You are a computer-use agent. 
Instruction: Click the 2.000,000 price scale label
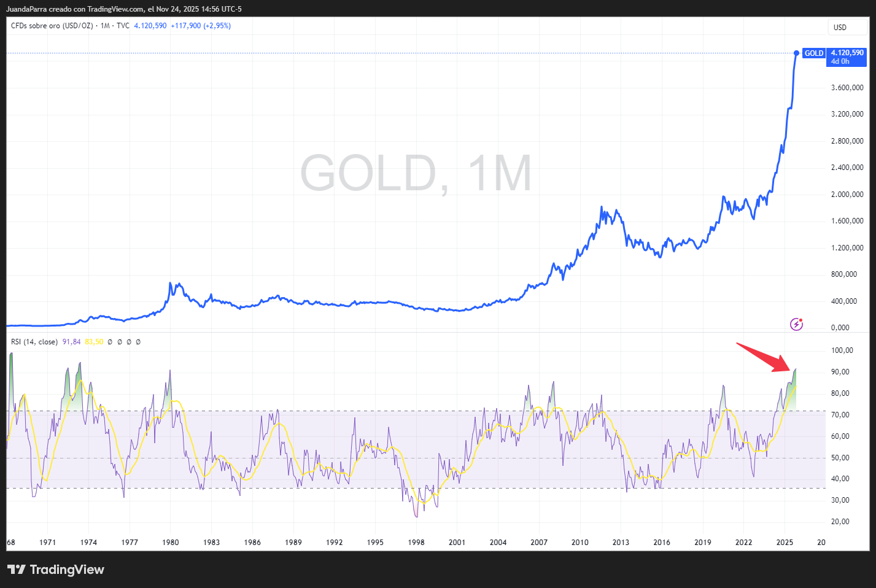pos(847,195)
